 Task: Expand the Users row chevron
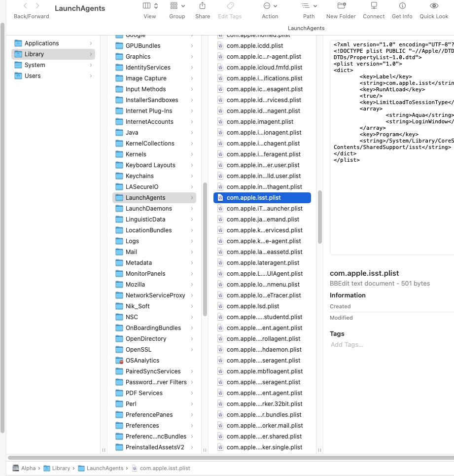pyautogui.click(x=91, y=76)
